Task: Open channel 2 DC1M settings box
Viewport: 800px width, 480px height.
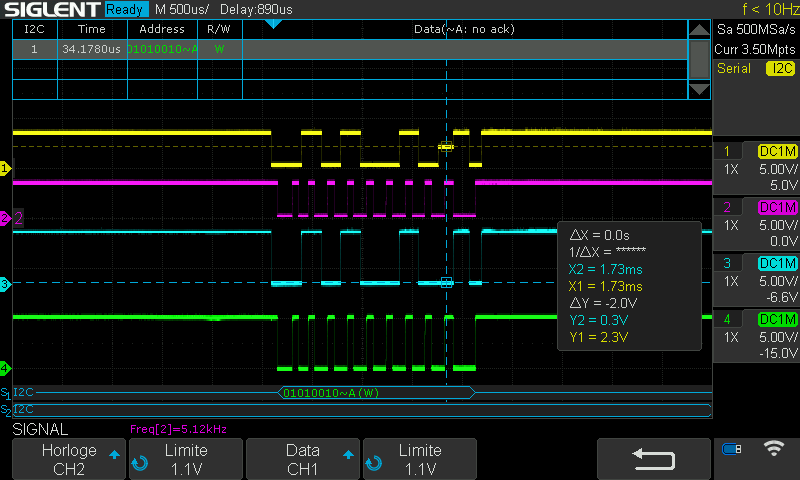Action: pos(756,224)
